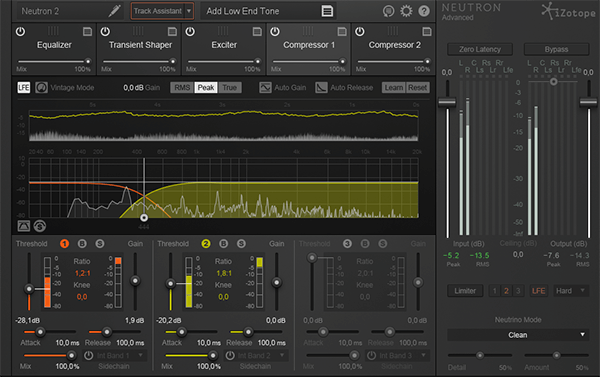Open the preset list icon next to Add Low End Tone
Viewport: 600px width, 377px height.
327,11
